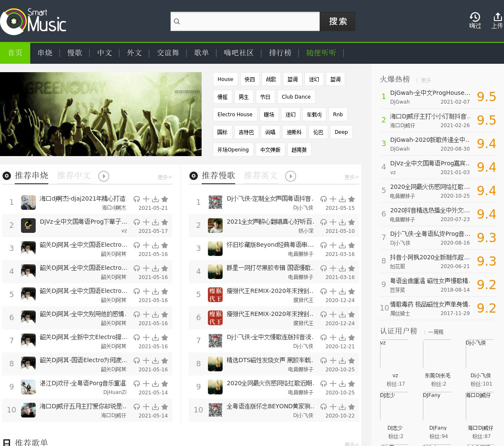Select the 越南鼓 tag
Image resolution: width=504 pixels, height=446 pixels.
(x=299, y=150)
